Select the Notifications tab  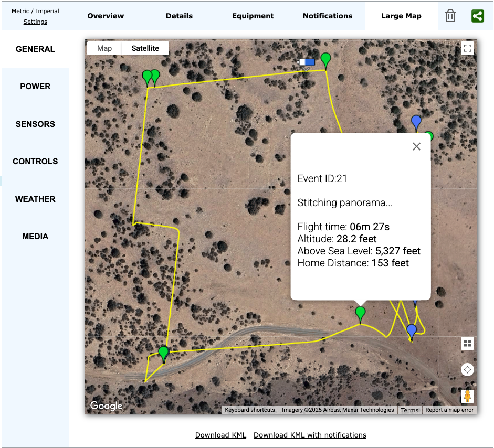point(327,16)
